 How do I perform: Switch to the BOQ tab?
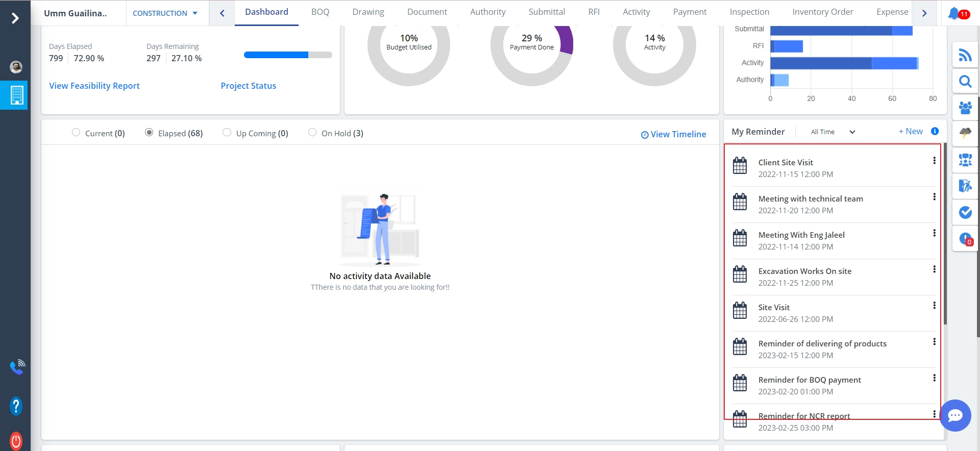[x=320, y=12]
